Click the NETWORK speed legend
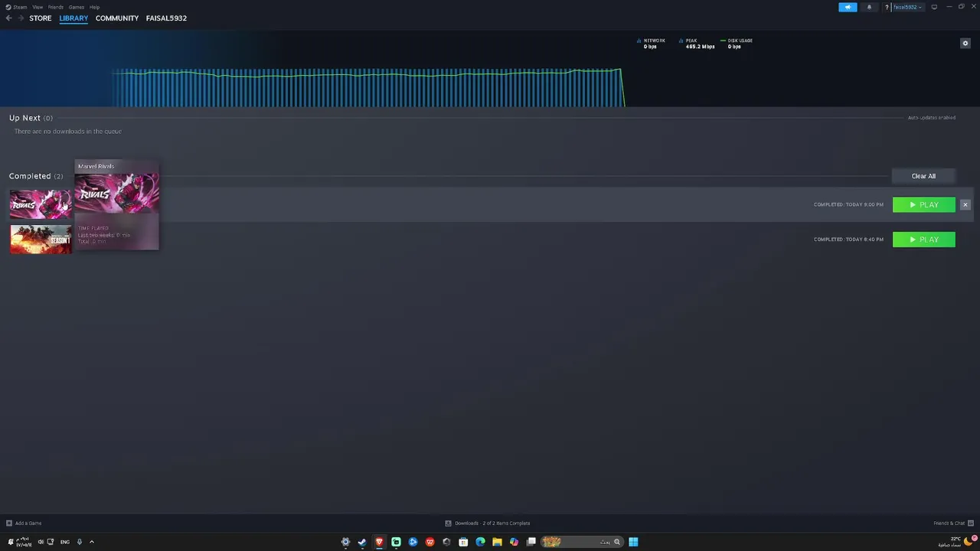This screenshot has height=551, width=980. tap(652, 44)
